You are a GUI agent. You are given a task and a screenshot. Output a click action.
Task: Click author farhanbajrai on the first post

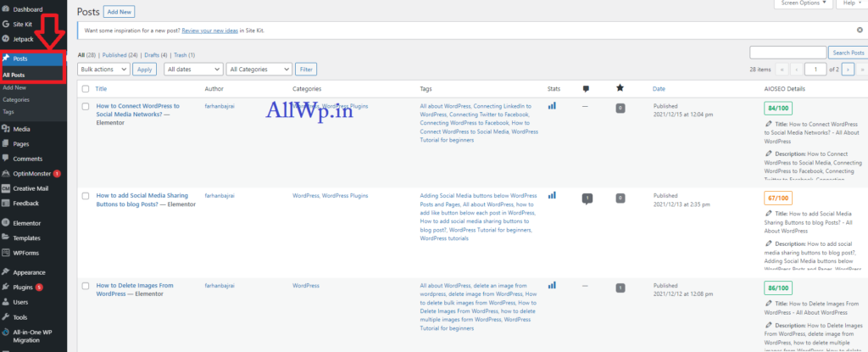point(220,106)
